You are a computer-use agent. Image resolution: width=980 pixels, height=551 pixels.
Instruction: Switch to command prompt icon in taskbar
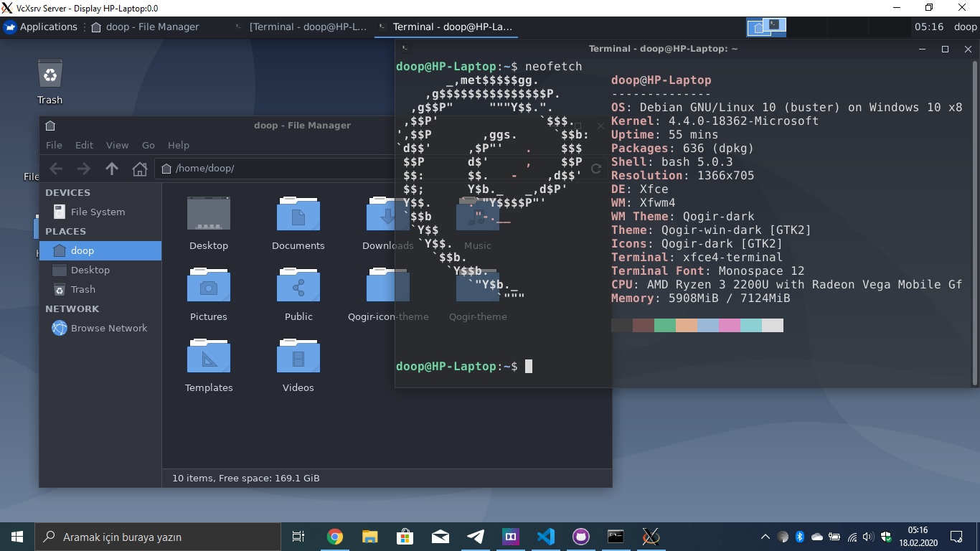pyautogui.click(x=616, y=537)
